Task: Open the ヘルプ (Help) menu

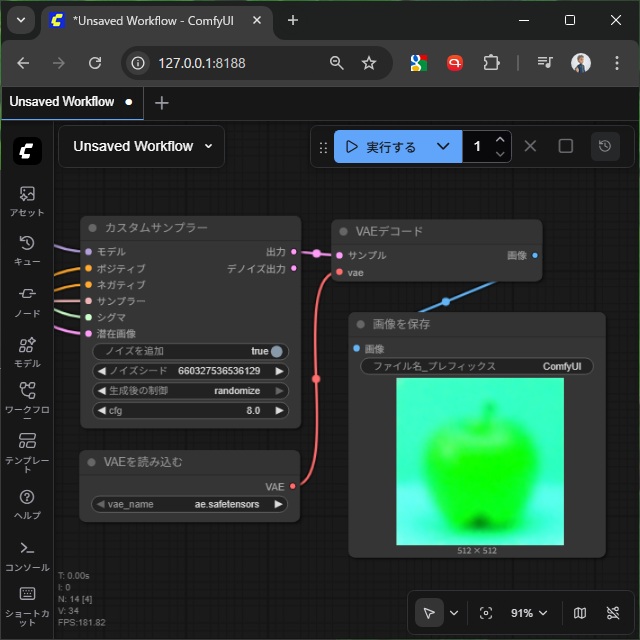Action: coord(27,503)
